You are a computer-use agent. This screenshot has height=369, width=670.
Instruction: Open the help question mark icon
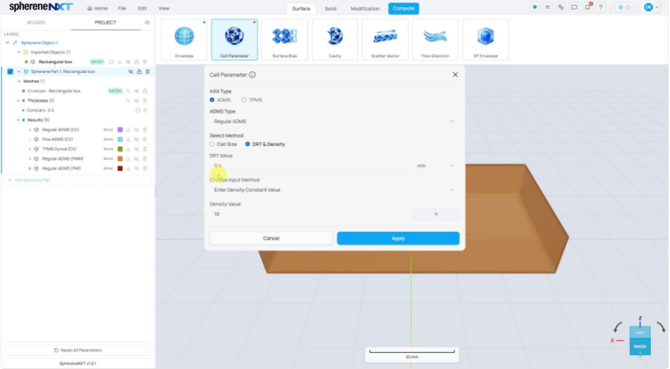coord(601,8)
